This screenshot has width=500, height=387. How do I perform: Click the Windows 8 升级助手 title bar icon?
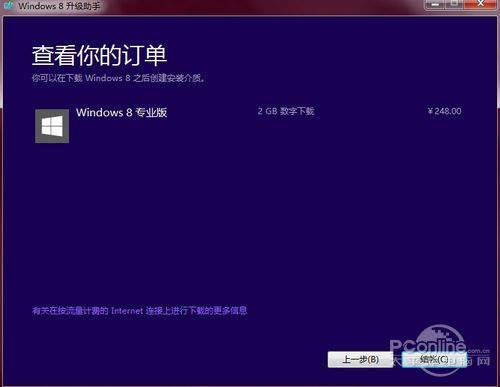[x=8, y=5]
